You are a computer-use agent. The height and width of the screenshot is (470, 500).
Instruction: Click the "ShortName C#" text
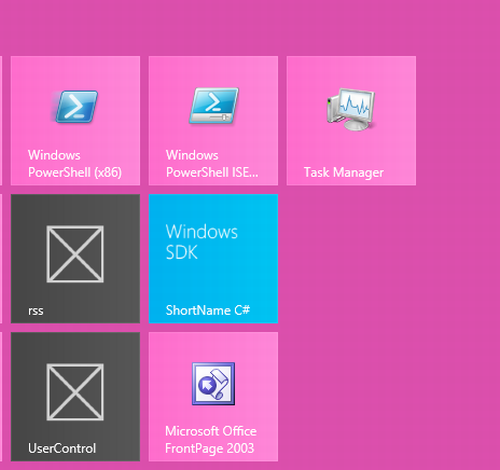[208, 310]
